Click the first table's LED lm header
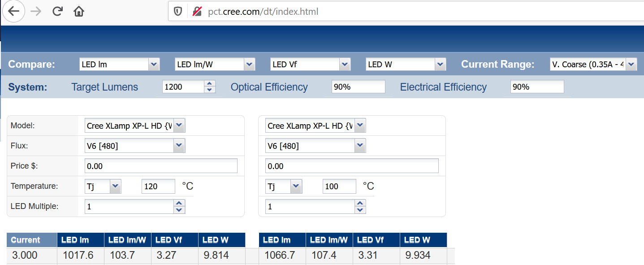 coord(81,240)
